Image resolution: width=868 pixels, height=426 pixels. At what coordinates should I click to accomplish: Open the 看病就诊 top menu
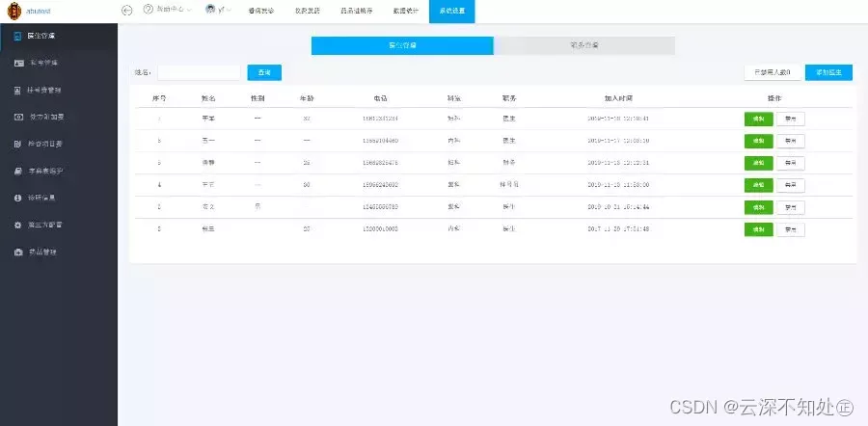point(261,11)
